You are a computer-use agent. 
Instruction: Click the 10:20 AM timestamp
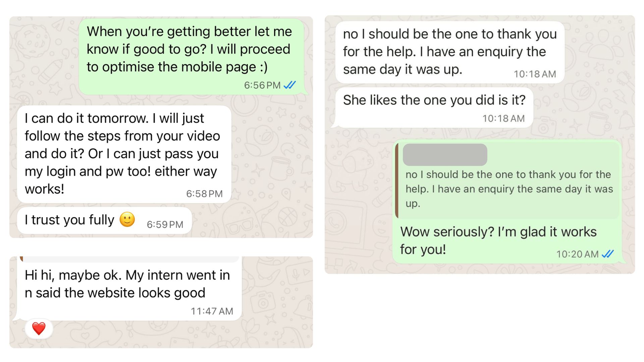click(577, 254)
